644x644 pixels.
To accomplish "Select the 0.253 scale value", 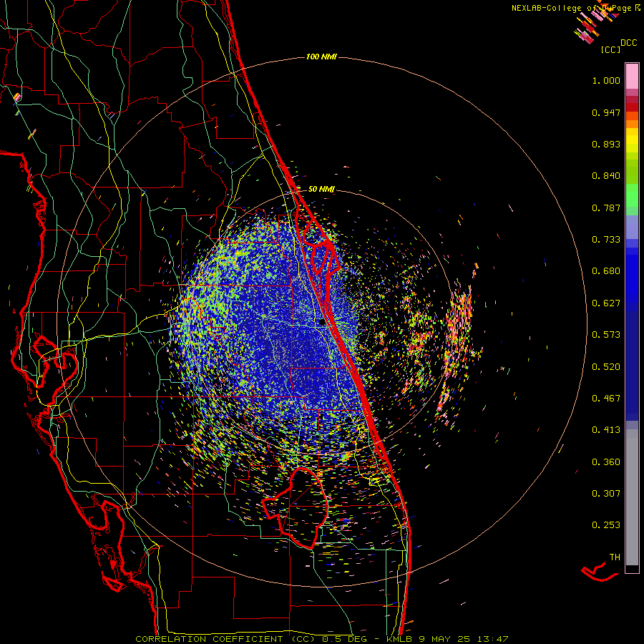I will point(606,525).
